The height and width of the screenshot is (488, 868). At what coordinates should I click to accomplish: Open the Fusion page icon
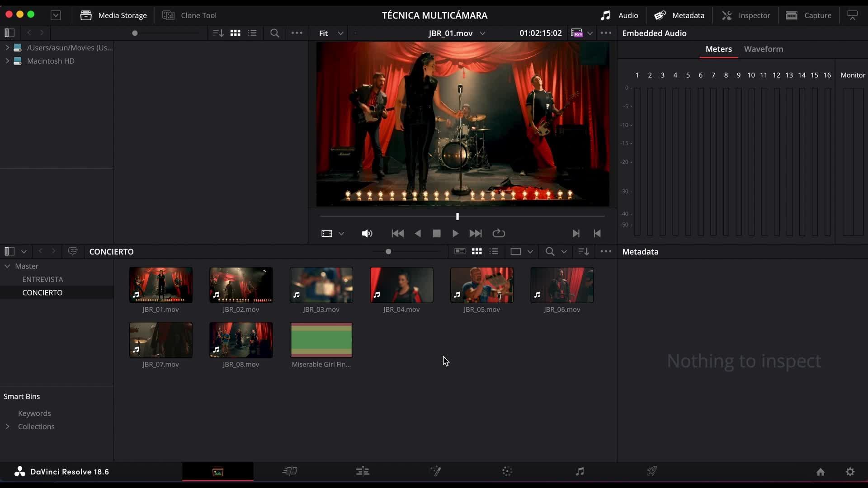point(435,472)
